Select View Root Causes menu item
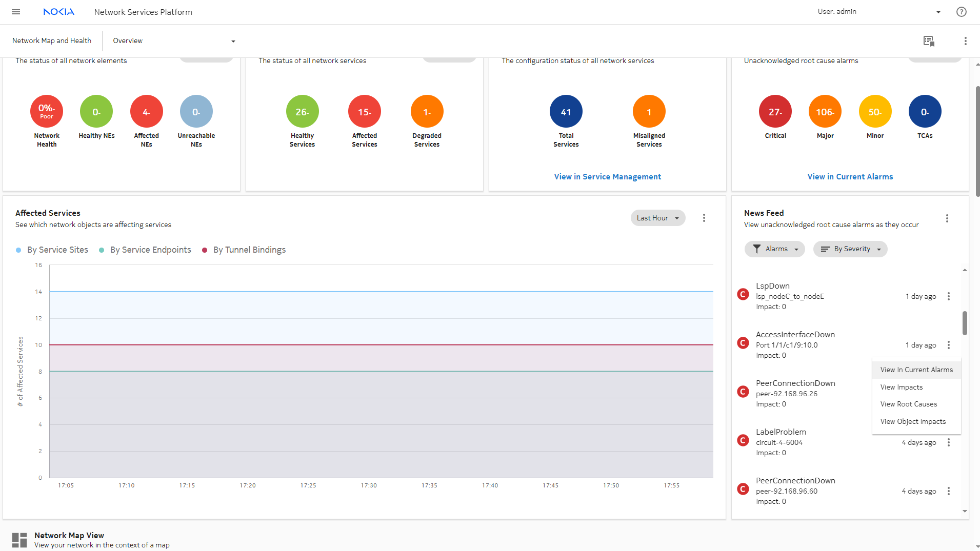Screen dimensions: 980x551 pos(916,404)
